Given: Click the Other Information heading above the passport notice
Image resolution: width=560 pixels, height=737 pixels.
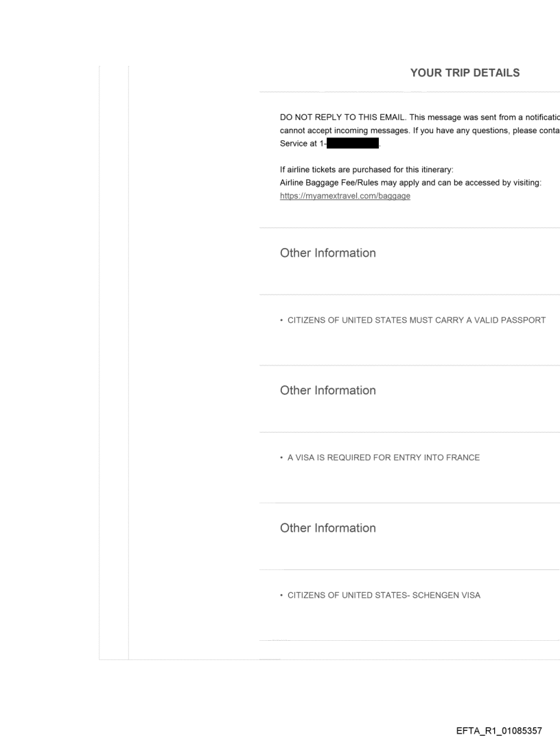Looking at the screenshot, I should [328, 253].
